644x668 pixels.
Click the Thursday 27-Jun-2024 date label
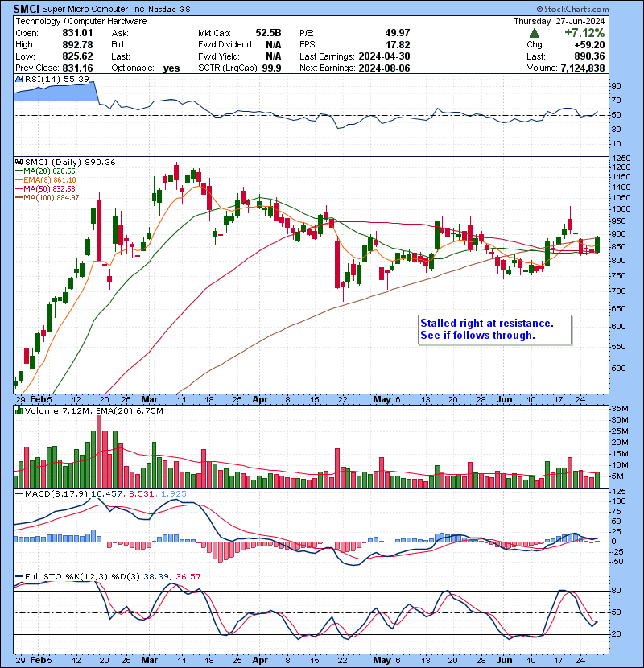pos(559,21)
